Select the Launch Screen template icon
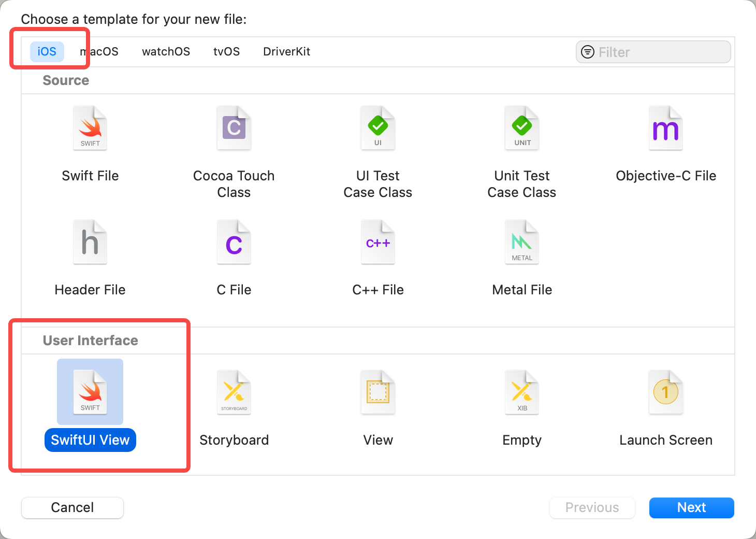This screenshot has height=539, width=756. (666, 392)
